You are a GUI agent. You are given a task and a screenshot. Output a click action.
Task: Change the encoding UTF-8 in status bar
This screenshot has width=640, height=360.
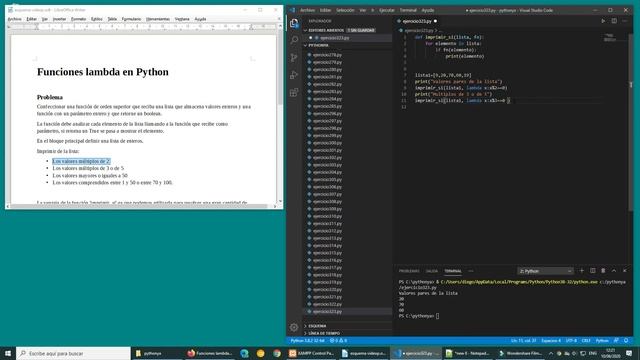point(571,340)
